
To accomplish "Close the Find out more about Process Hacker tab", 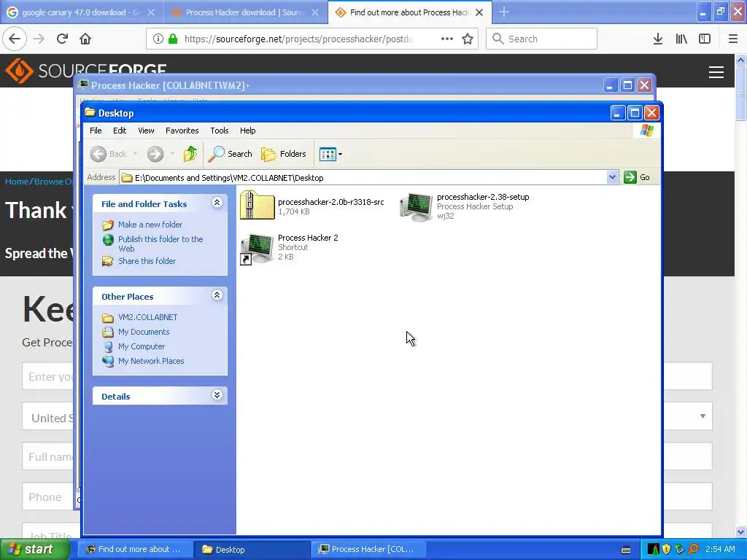I will point(480,12).
